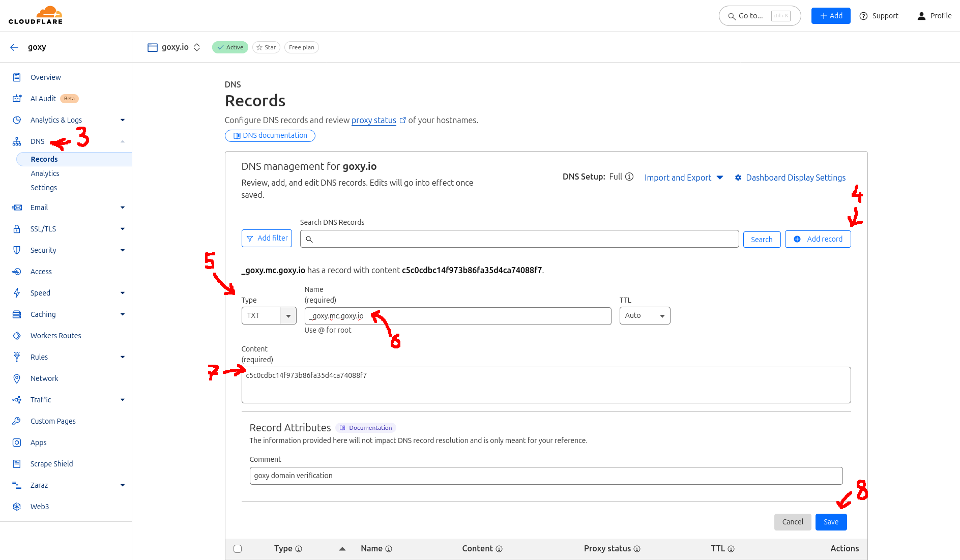Image resolution: width=960 pixels, height=560 pixels.
Task: Select the Web3 sidebar icon
Action: click(17, 506)
